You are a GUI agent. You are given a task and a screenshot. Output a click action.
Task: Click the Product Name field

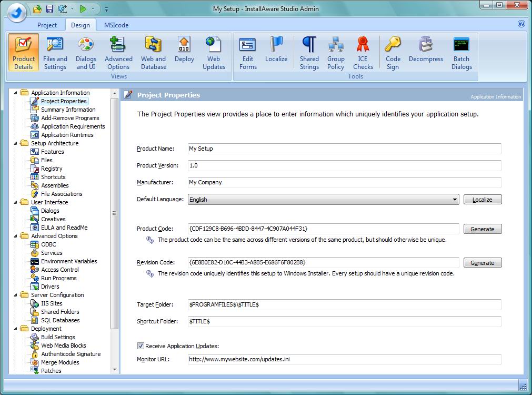coord(344,149)
